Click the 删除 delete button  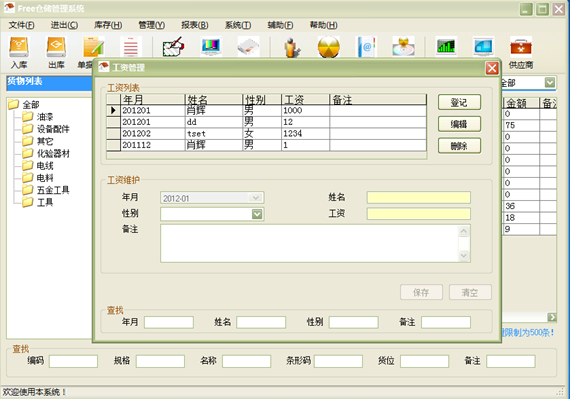459,146
